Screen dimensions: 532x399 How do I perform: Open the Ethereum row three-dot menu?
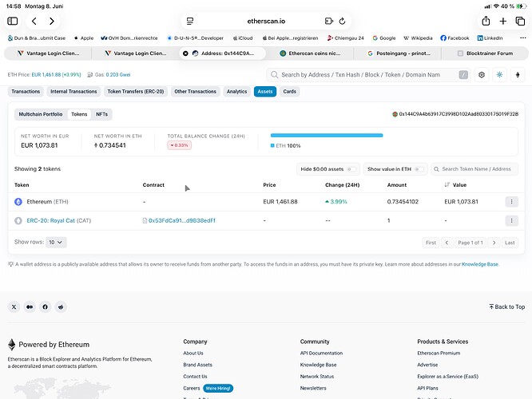(x=512, y=202)
